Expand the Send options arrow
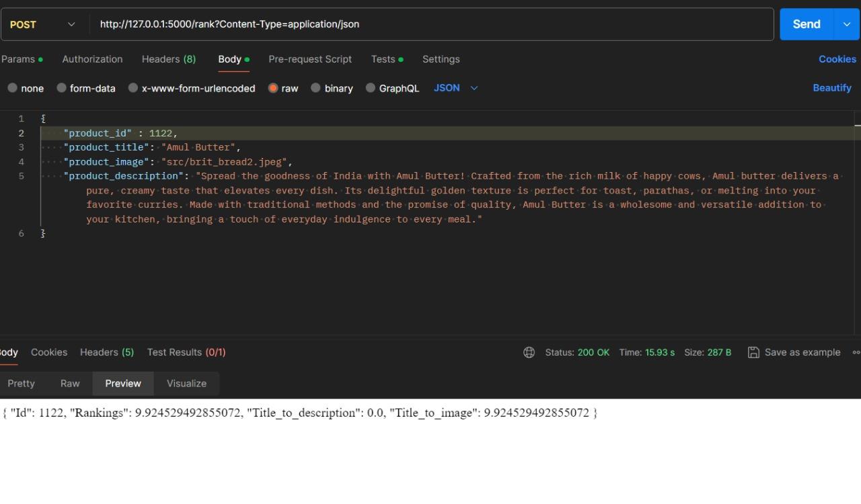This screenshot has width=861, height=504. pyautogui.click(x=847, y=24)
